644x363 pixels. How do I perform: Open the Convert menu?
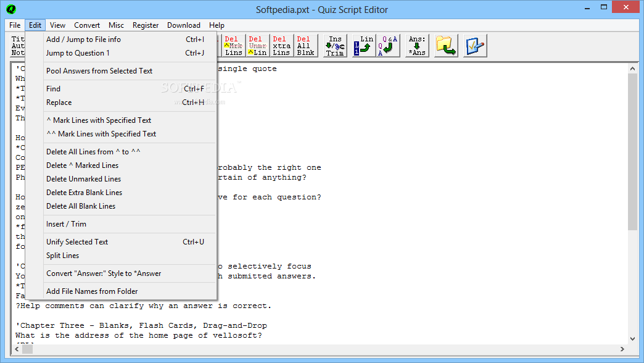click(x=86, y=25)
